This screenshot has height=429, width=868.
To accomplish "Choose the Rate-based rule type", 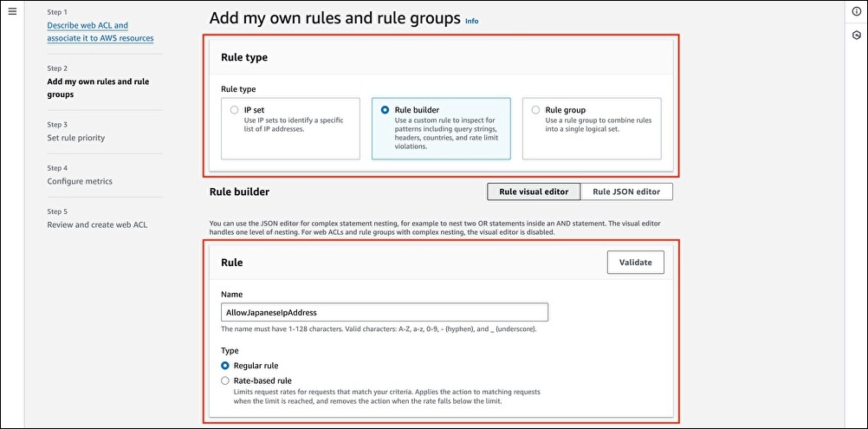I will [x=225, y=380].
